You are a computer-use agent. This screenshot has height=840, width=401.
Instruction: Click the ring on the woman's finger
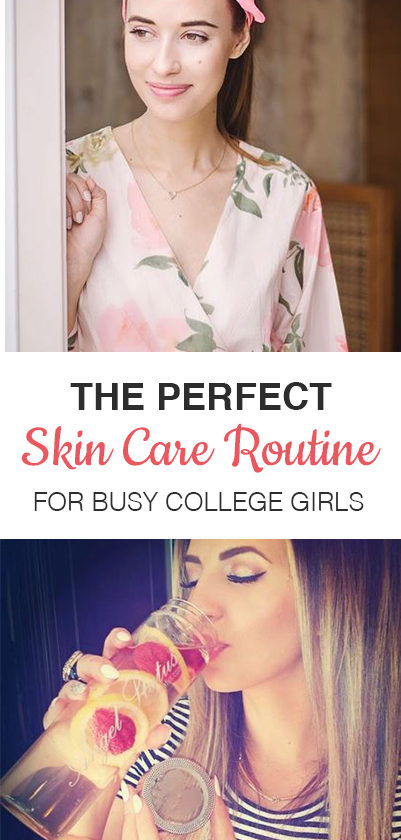(73, 666)
